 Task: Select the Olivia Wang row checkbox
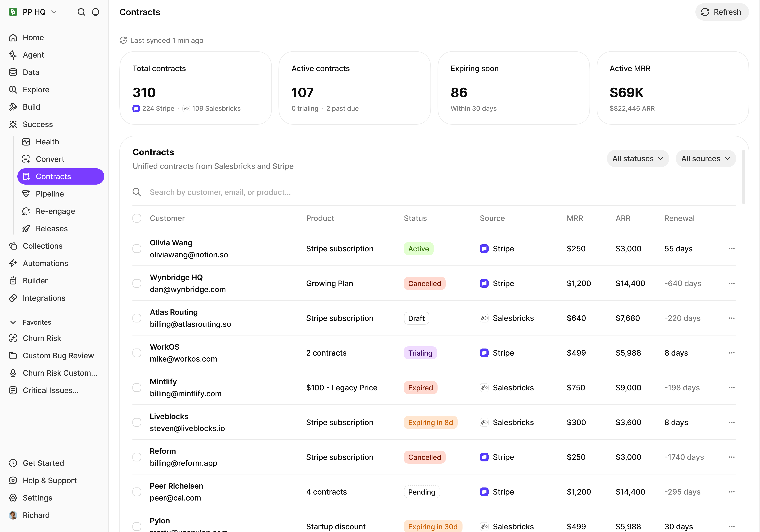137,249
